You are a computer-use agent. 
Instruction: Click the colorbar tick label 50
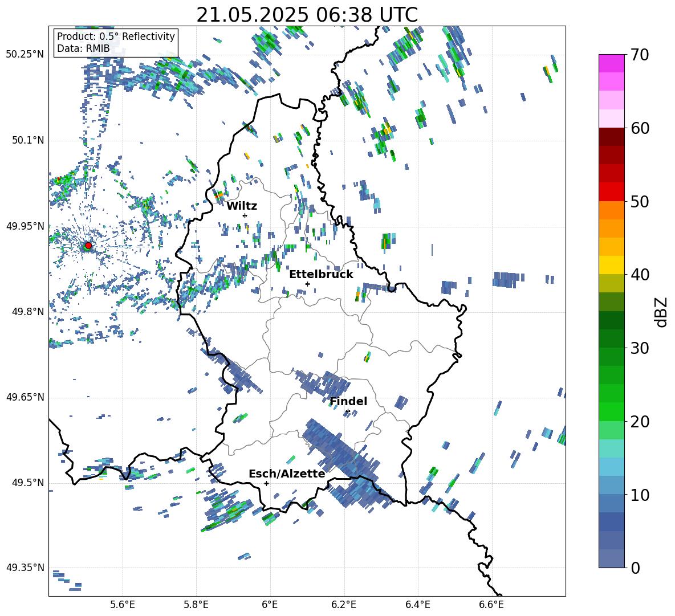(x=640, y=202)
